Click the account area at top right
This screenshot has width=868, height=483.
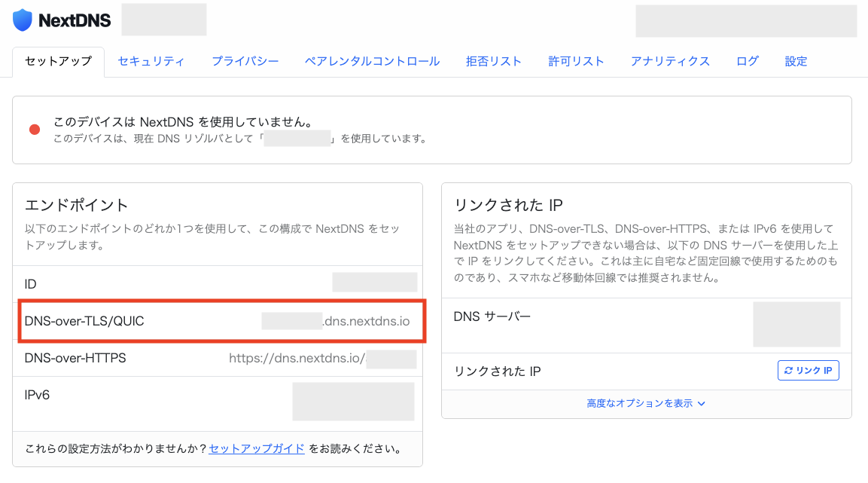coord(745,22)
